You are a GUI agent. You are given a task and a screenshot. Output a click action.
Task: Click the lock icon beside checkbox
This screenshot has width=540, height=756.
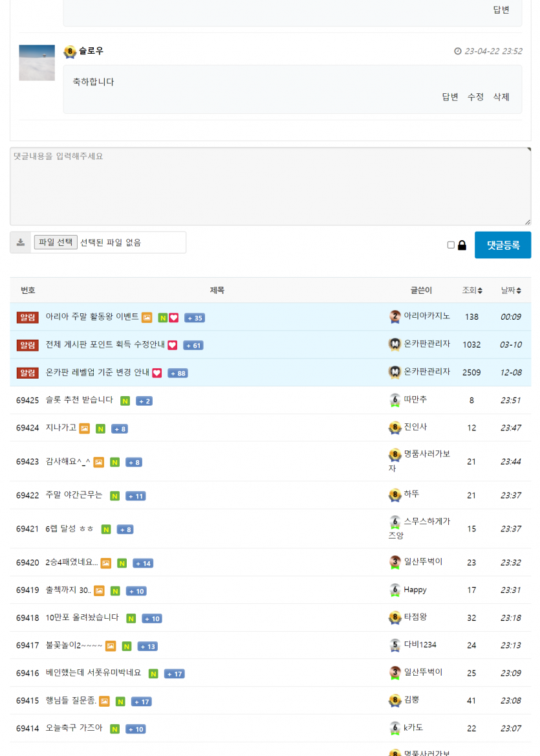[x=462, y=245]
